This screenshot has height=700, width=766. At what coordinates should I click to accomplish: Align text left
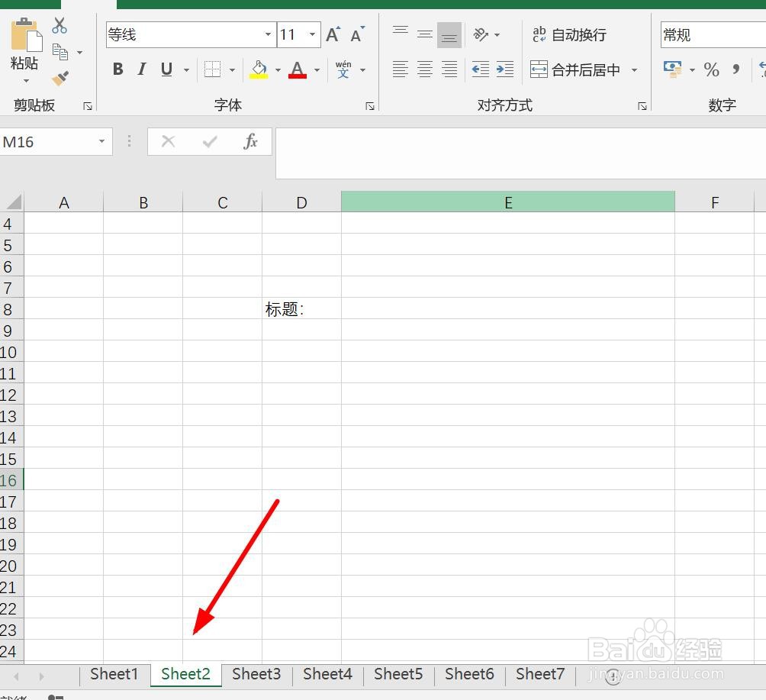400,69
